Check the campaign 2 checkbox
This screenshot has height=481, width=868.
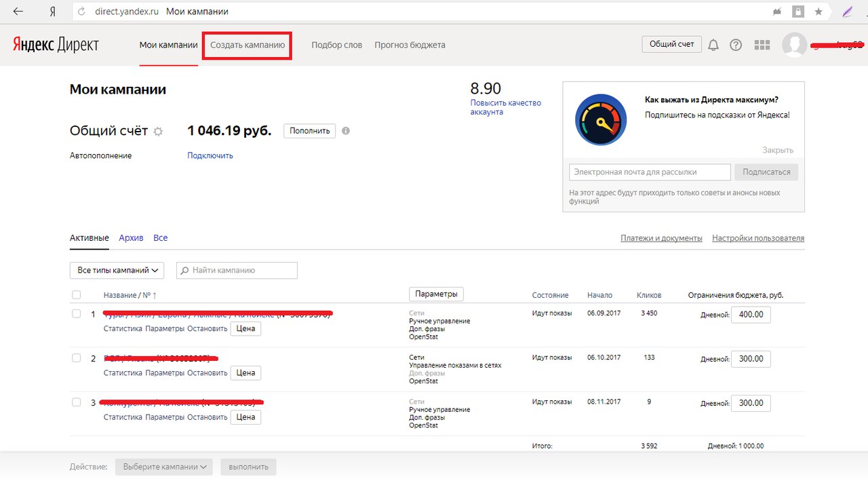(x=76, y=358)
